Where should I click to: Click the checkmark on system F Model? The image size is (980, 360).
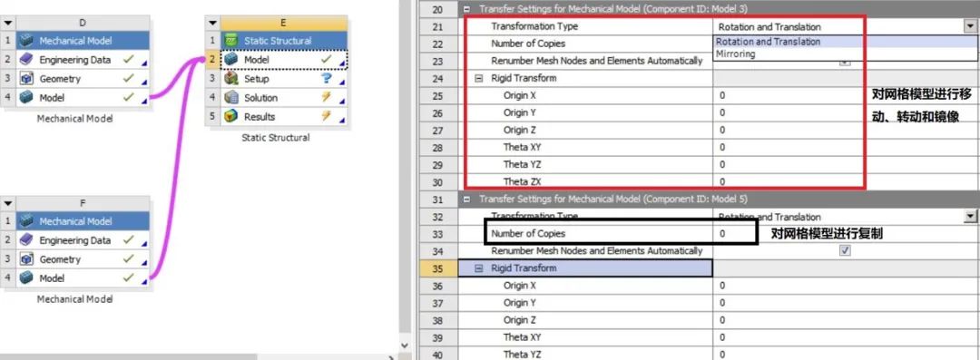point(128,277)
